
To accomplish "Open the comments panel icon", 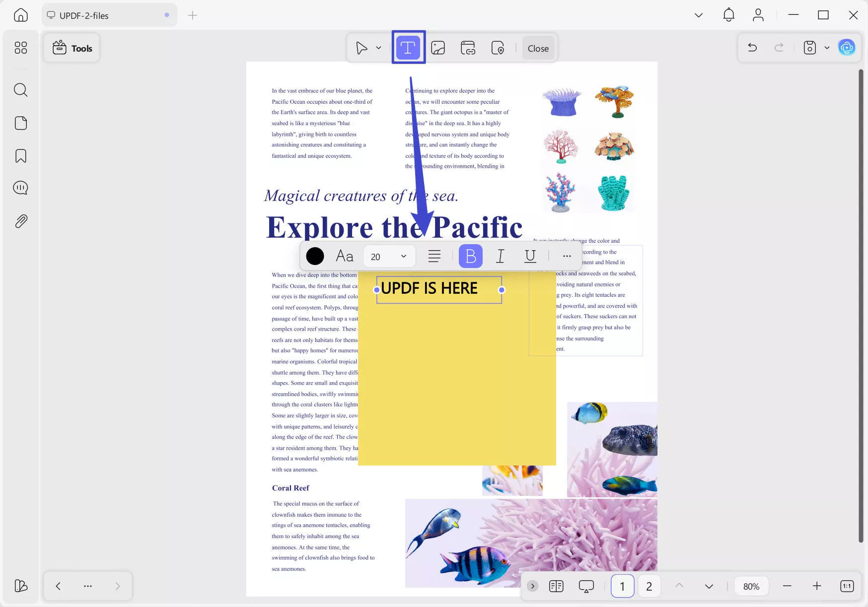I will [x=20, y=188].
